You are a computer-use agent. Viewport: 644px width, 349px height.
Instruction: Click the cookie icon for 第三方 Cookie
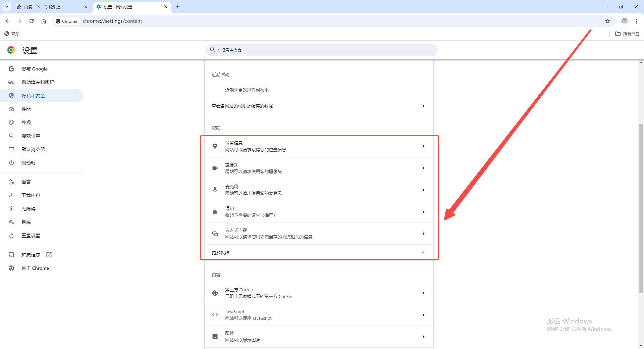pyautogui.click(x=215, y=293)
